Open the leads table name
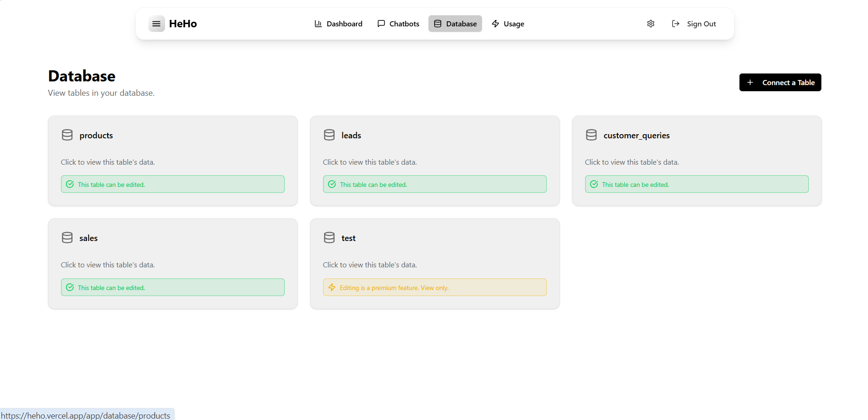The image size is (868, 420). [351, 136]
